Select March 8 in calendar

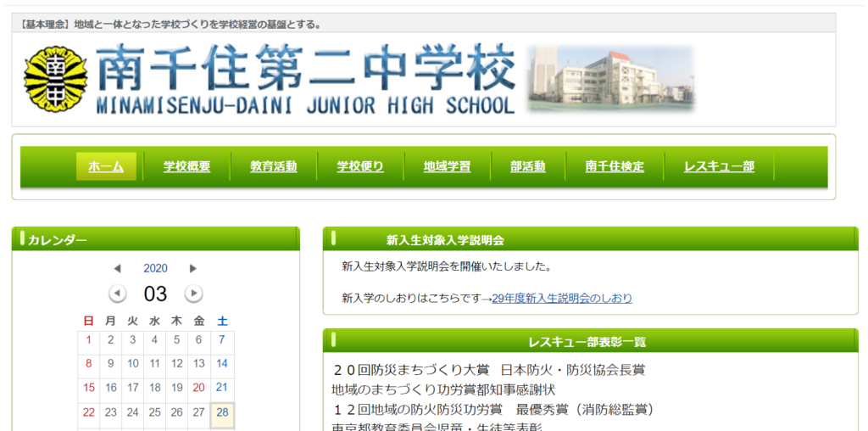pyautogui.click(x=88, y=364)
